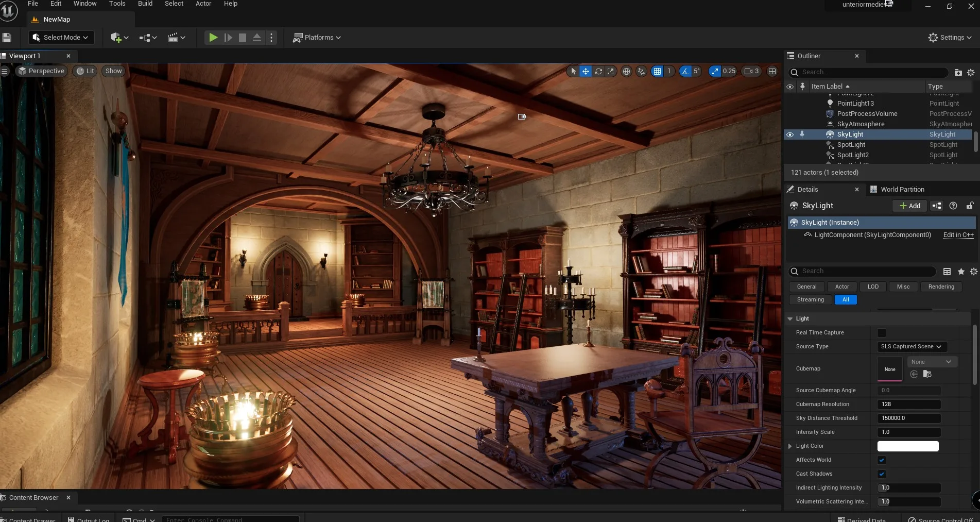Viewport: 980px width, 522px height.
Task: Toggle rotation angle snapping
Action: pos(685,72)
